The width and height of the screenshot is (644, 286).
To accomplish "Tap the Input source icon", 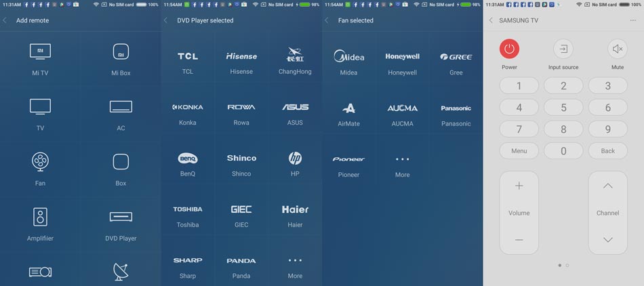I will point(563,49).
